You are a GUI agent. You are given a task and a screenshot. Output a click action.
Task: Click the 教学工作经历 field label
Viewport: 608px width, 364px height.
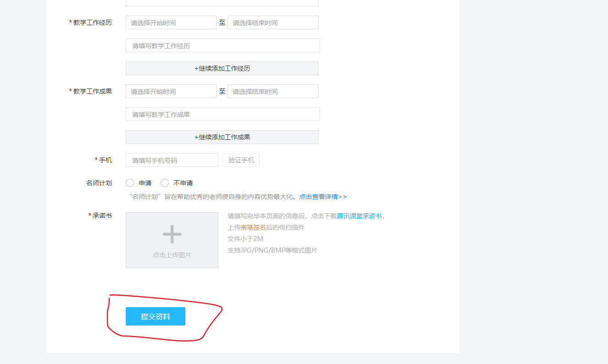click(x=93, y=22)
